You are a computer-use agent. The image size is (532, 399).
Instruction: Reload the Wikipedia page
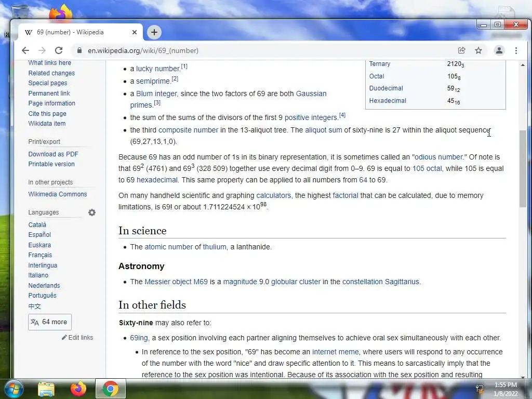point(59,50)
